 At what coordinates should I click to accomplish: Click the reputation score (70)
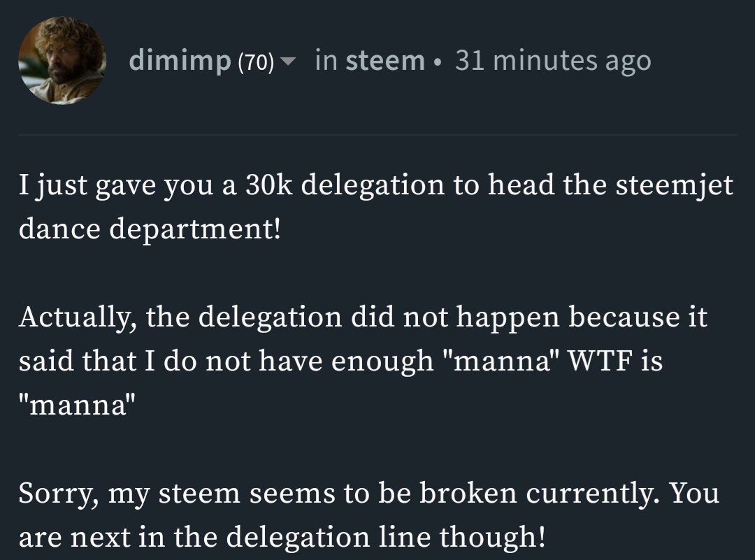(256, 62)
